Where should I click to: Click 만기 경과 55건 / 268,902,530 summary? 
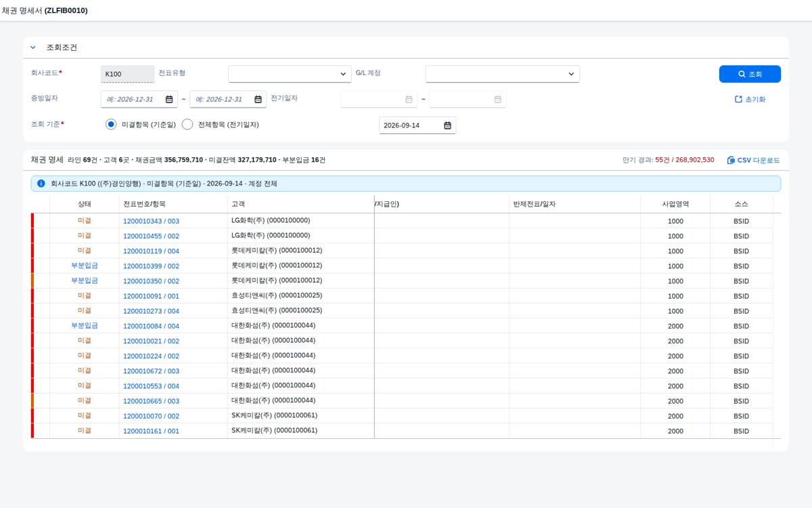pos(668,161)
